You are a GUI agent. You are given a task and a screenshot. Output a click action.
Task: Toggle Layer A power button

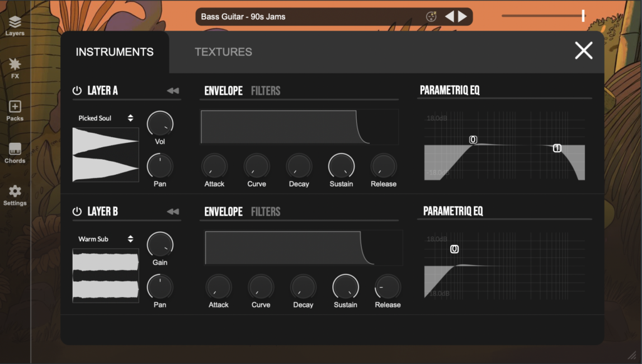click(77, 91)
